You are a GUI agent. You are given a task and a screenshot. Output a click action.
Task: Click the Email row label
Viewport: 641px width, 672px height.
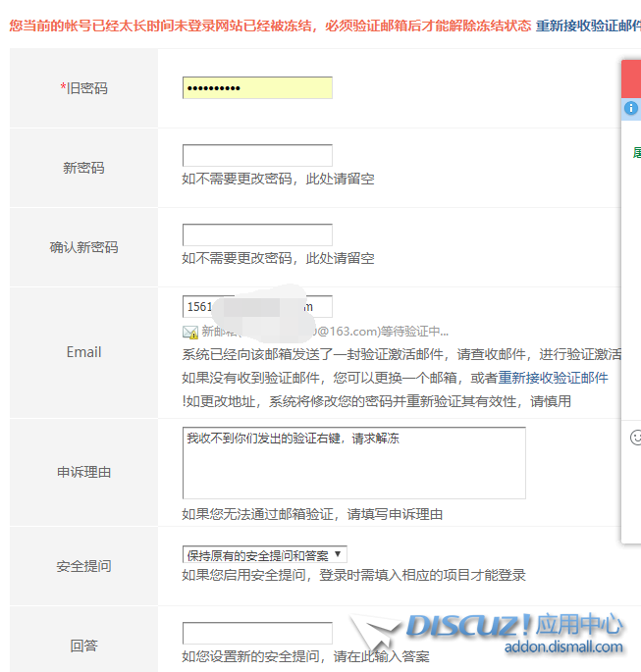[x=83, y=352]
